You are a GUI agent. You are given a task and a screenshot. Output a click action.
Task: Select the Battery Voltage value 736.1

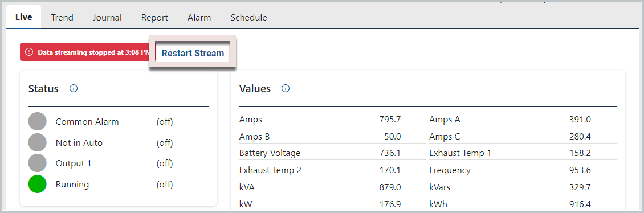point(390,153)
